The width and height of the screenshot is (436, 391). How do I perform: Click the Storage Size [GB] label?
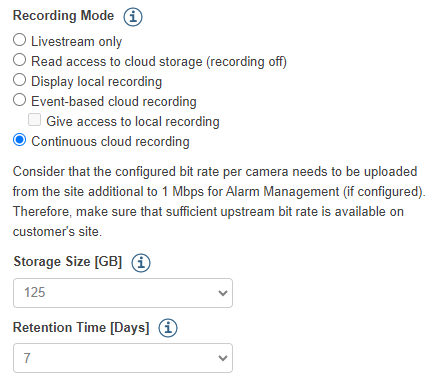(x=68, y=262)
